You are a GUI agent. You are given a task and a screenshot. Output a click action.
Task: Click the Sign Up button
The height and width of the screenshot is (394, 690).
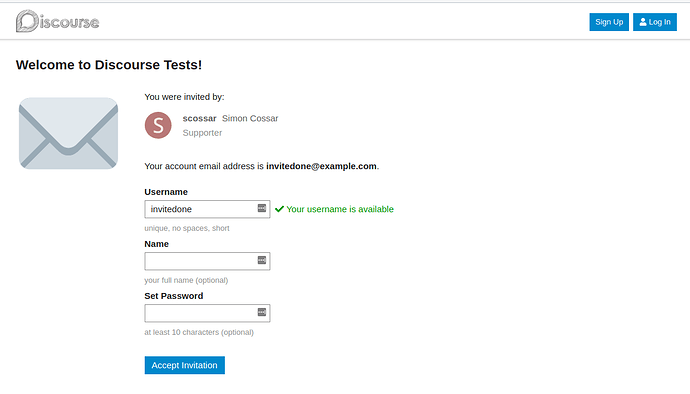609,22
